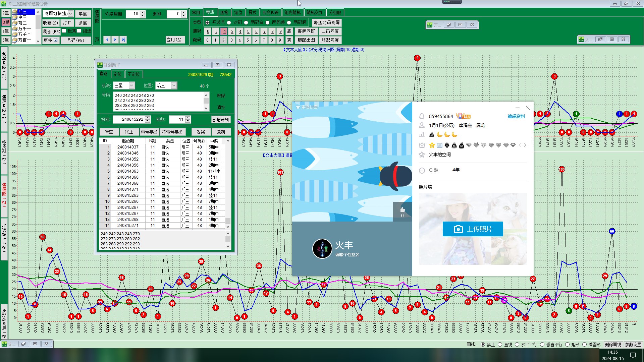Click the QQ penguin icon beside 859455864
Screen dimensions: 644x362
(x=422, y=116)
